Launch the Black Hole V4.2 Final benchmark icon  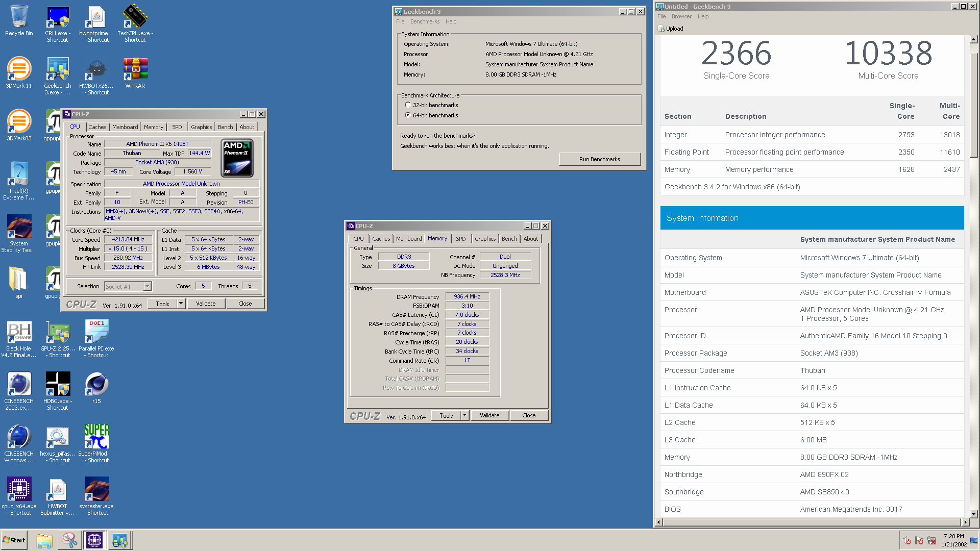pyautogui.click(x=19, y=339)
